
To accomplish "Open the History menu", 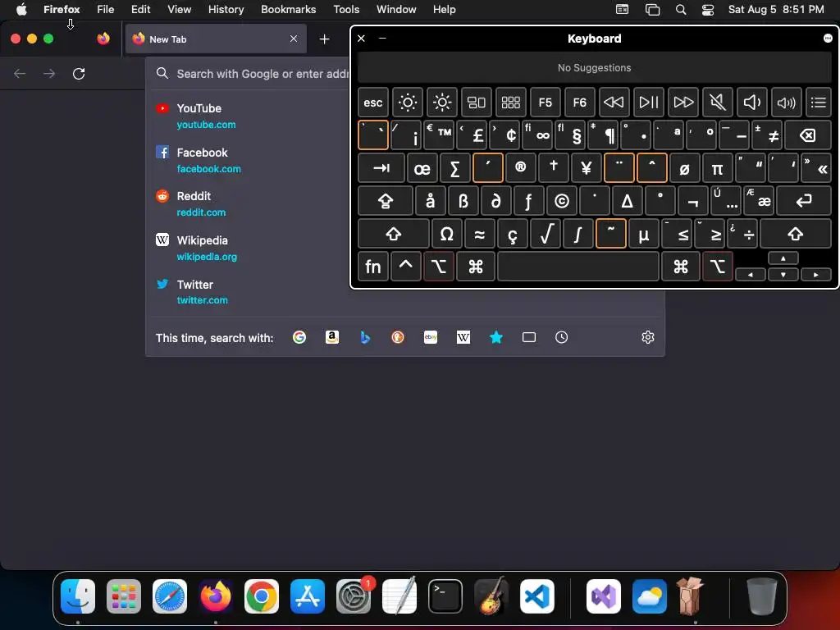I will click(x=226, y=9).
